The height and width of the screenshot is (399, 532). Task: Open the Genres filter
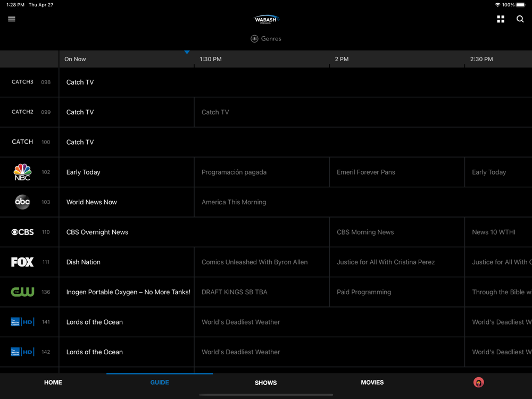click(266, 39)
